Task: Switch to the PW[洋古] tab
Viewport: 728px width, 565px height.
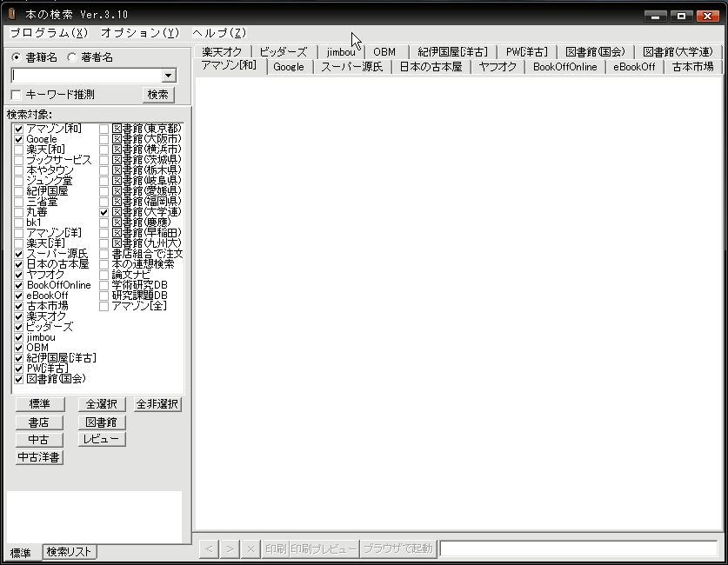Action: coord(527,52)
